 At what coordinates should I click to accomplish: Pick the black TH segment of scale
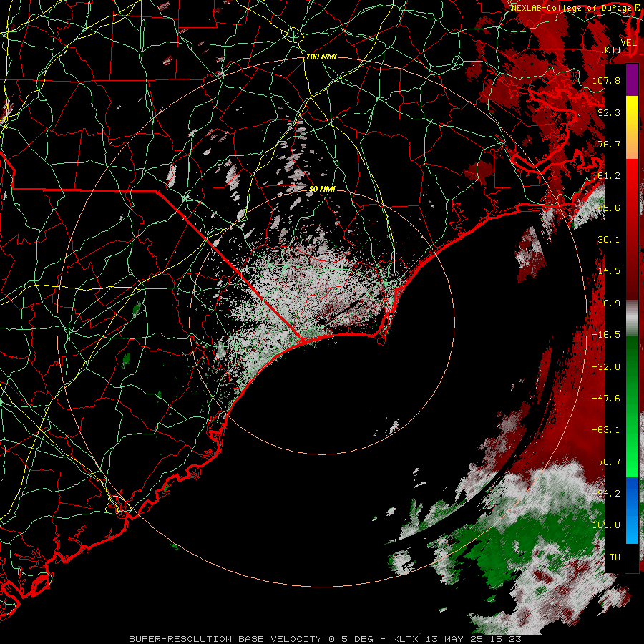pyautogui.click(x=632, y=558)
